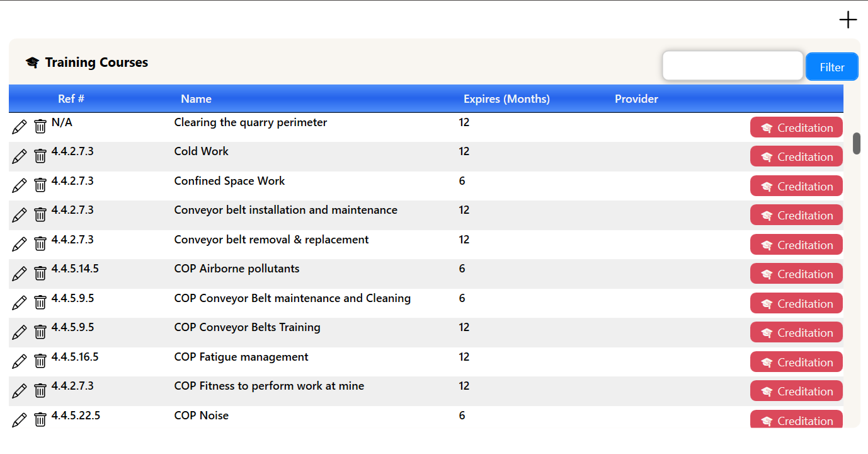
Task: Select the Ref # column header
Action: (x=71, y=99)
